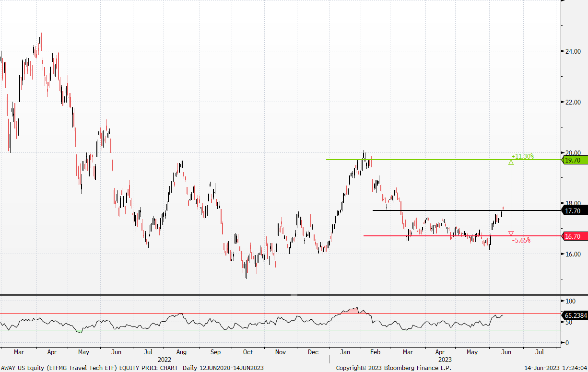
Task: Click the green upward triangle arrow marker
Action: [511, 163]
